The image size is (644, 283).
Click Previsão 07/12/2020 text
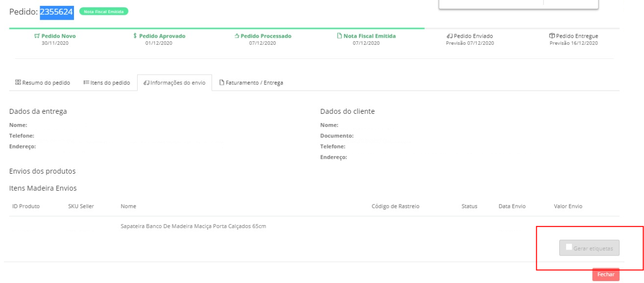[x=470, y=43]
